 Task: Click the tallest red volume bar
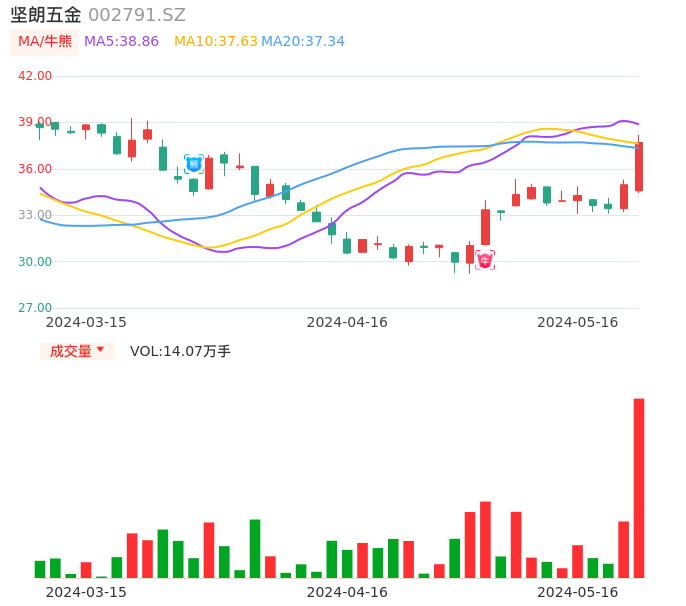pos(639,488)
